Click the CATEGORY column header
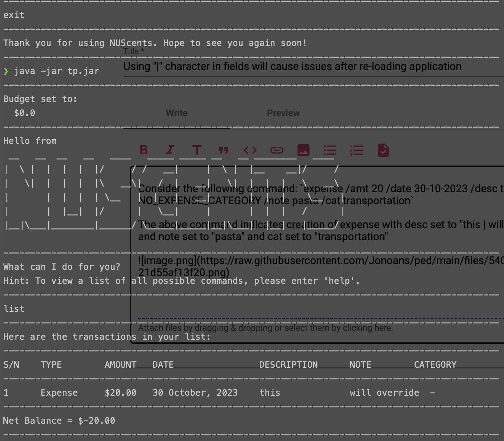This screenshot has width=504, height=441. pos(435,365)
